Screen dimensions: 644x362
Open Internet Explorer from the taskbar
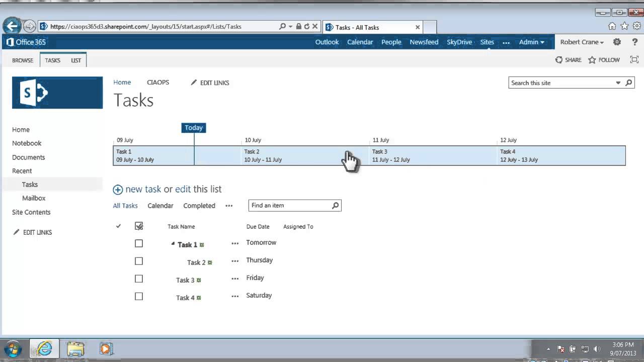(x=44, y=348)
